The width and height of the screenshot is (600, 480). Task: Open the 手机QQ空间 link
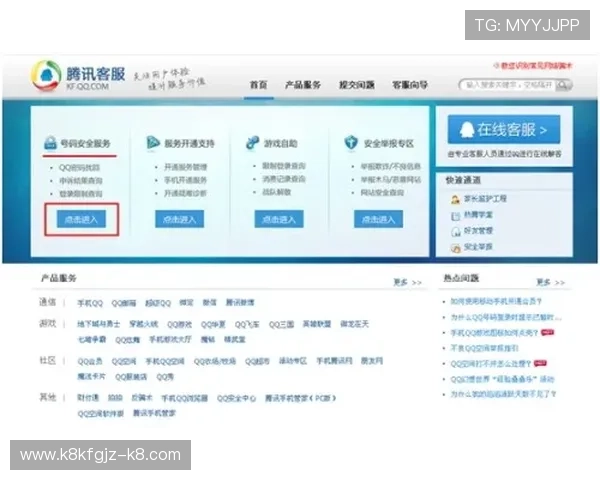[x=165, y=361]
